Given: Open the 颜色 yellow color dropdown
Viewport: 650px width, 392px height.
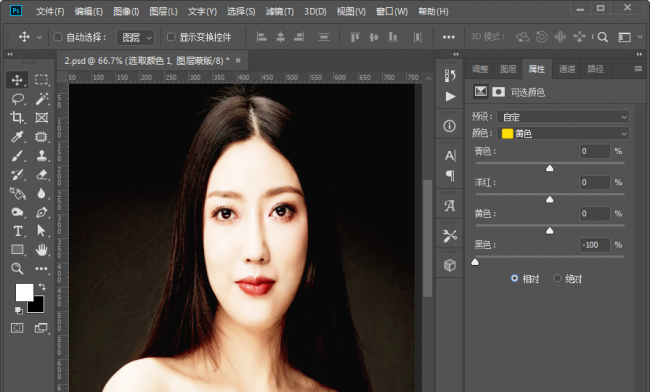Looking at the screenshot, I should click(x=563, y=133).
